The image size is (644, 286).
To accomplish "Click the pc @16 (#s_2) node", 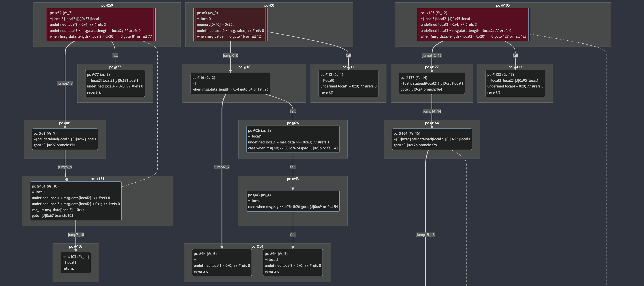I will (x=230, y=83).
